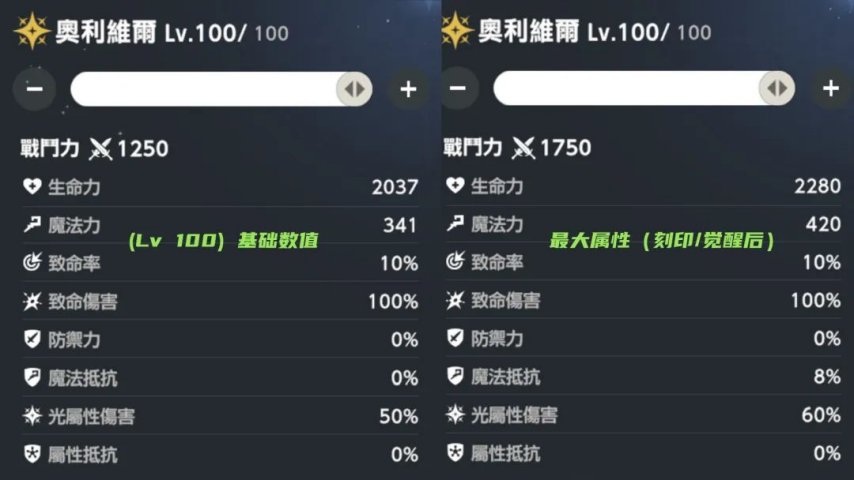
Task: Click the left panel level slider handle
Action: (x=353, y=89)
